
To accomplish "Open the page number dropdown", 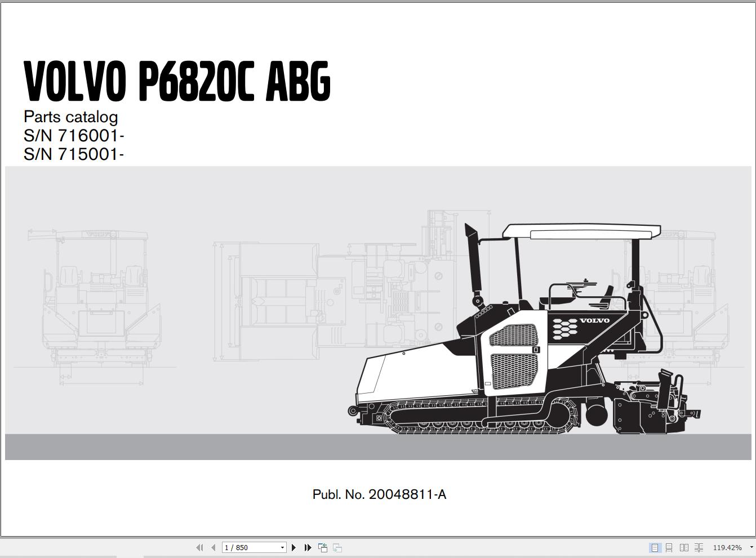I will click(282, 547).
